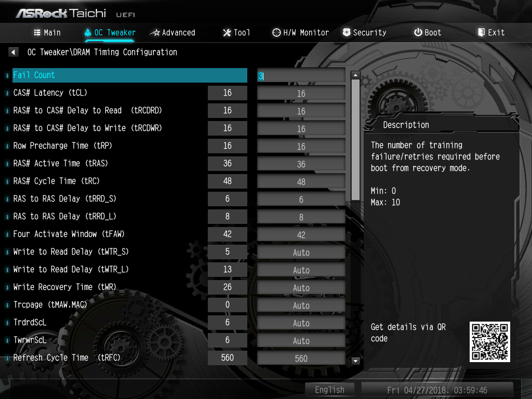Screen dimensions: 532x399
Task: Click the Fail Count input field
Action: (301, 75)
